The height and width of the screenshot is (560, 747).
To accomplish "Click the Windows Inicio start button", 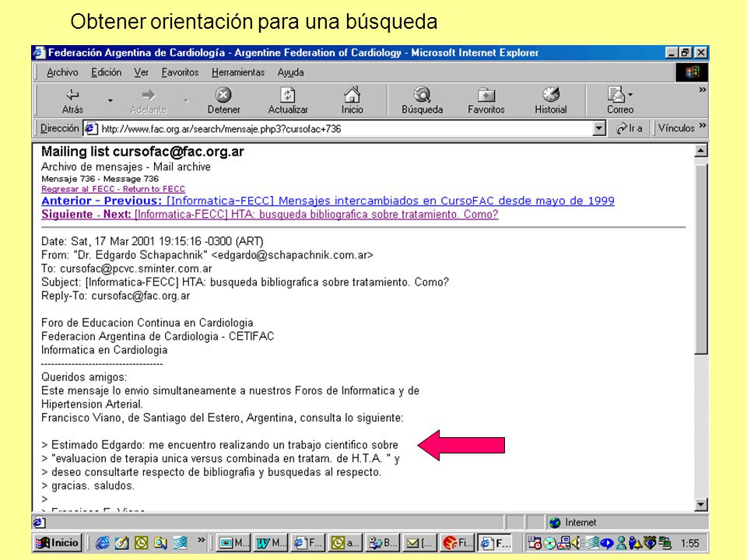I will [x=57, y=543].
